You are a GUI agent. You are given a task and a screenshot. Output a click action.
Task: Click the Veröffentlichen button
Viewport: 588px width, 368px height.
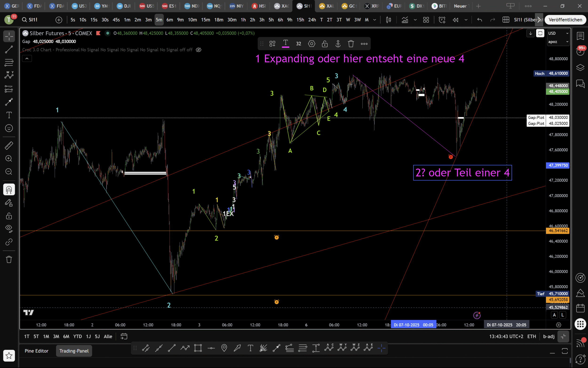[x=565, y=20]
